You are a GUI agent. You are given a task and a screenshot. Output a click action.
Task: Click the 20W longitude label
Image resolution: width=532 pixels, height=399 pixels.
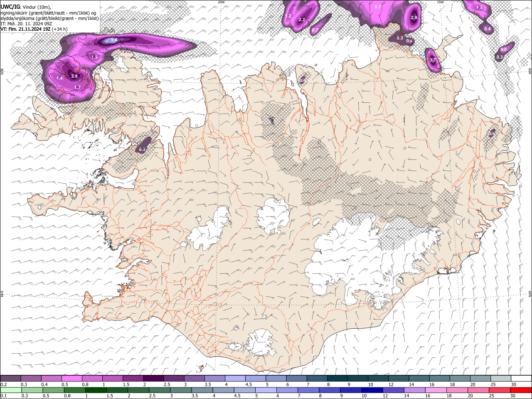(222, 2)
